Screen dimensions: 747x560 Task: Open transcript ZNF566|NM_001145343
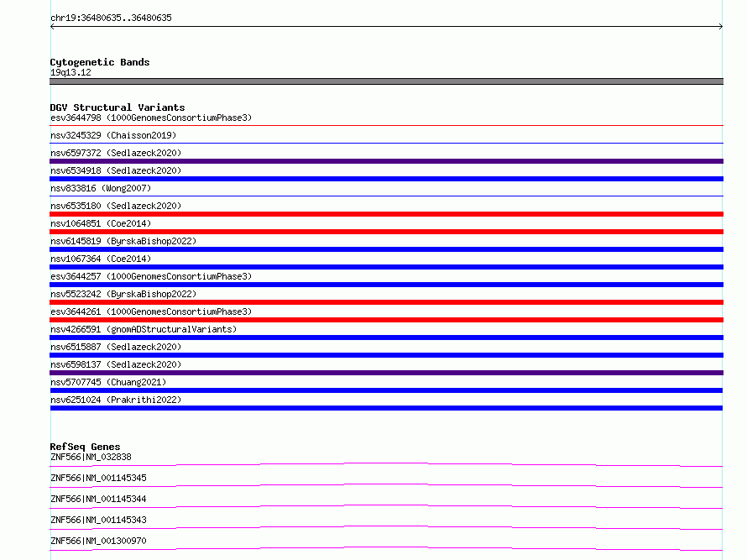click(x=98, y=520)
